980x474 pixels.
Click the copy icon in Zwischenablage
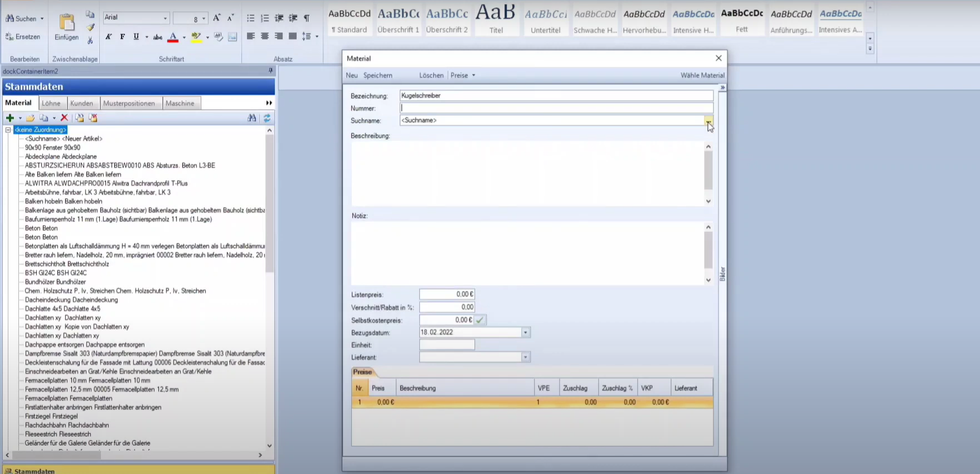click(x=90, y=14)
